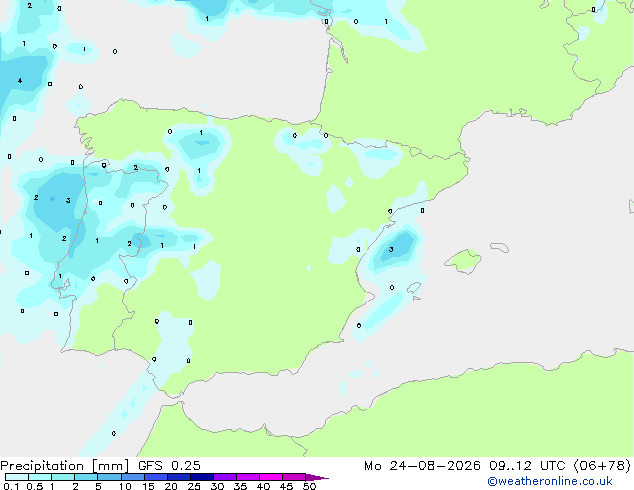The image size is (634, 490).
Task: Click the legend label '0.5'
Action: pyautogui.click(x=35, y=486)
